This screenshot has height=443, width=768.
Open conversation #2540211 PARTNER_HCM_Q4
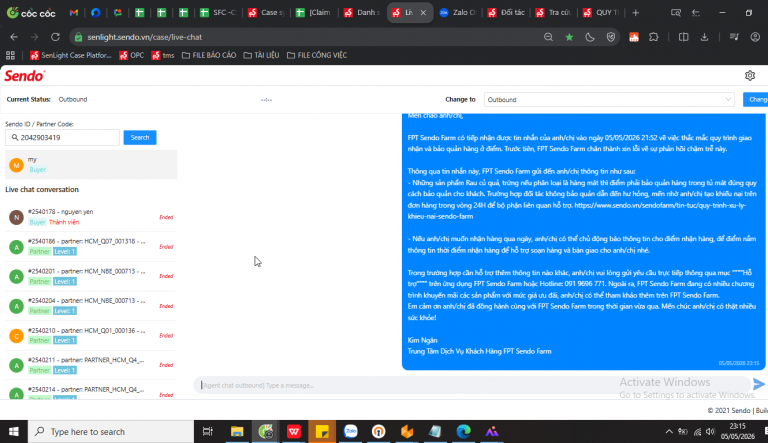(x=91, y=365)
